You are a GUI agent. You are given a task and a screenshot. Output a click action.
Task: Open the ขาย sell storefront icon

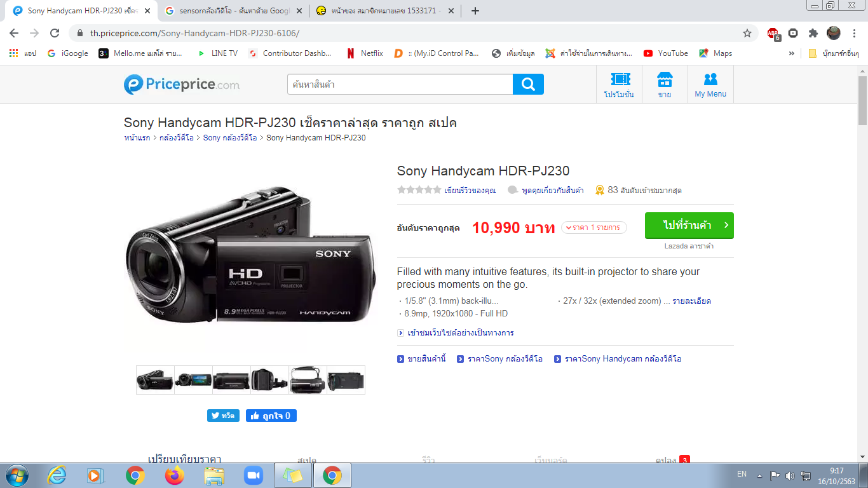(x=665, y=85)
